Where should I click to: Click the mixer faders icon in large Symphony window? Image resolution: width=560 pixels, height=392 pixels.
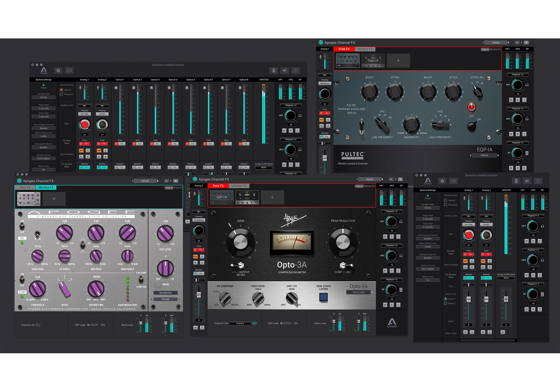coord(274,70)
